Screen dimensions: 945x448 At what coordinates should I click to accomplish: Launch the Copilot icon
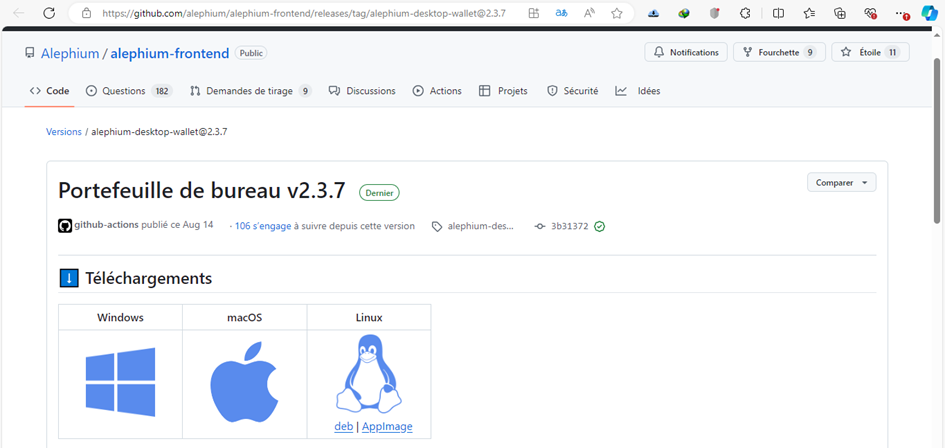(929, 13)
